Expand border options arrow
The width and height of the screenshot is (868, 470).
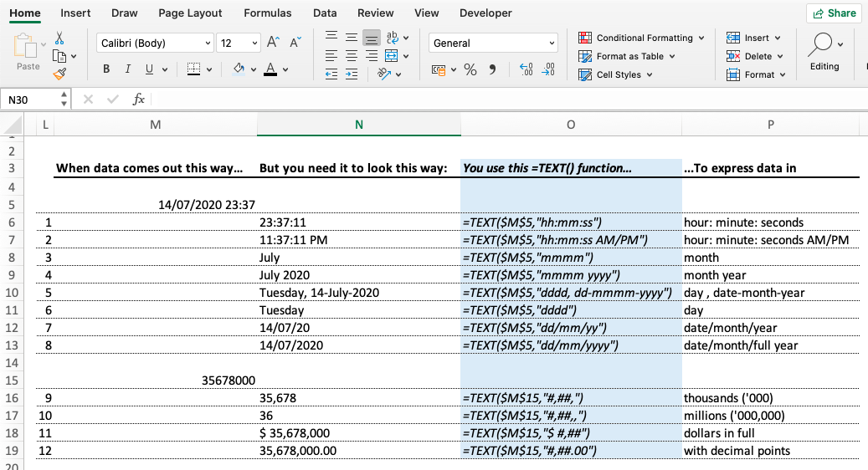(x=209, y=69)
